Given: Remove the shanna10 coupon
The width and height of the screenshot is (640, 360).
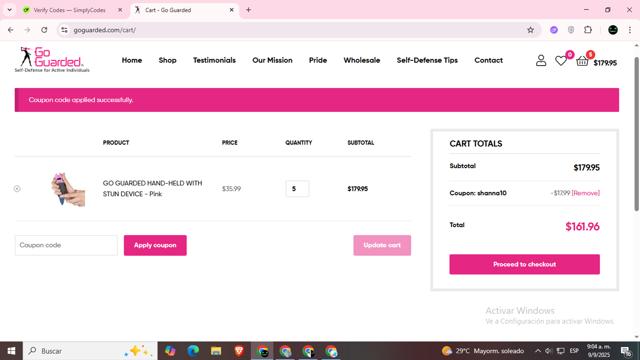Looking at the screenshot, I should tap(586, 193).
